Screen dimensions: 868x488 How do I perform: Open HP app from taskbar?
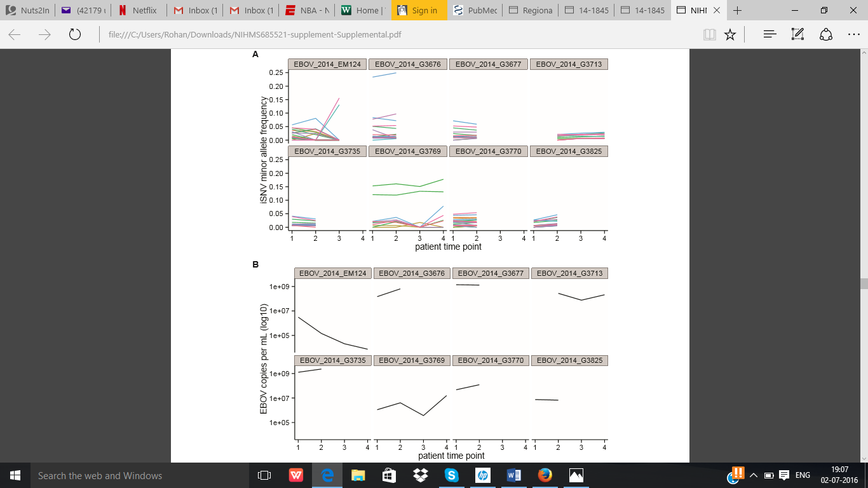[482, 475]
